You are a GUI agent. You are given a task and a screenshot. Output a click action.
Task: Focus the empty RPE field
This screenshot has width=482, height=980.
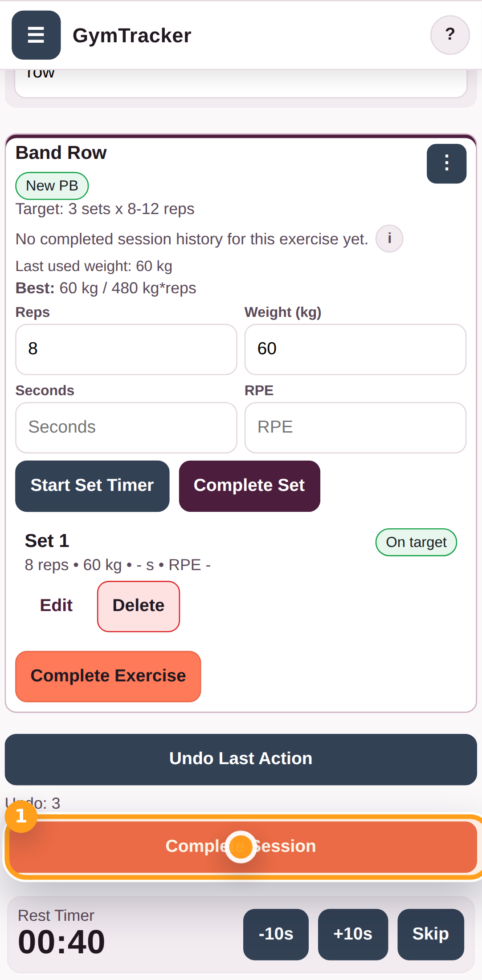[355, 427]
